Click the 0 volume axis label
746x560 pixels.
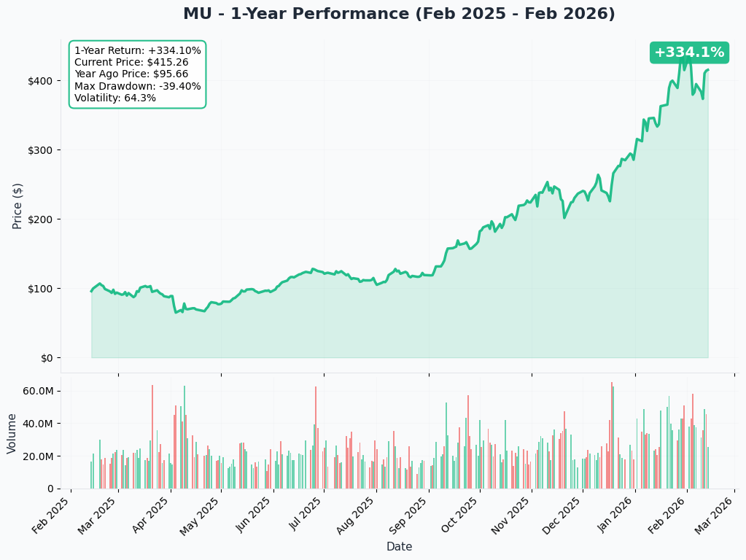click(50, 489)
